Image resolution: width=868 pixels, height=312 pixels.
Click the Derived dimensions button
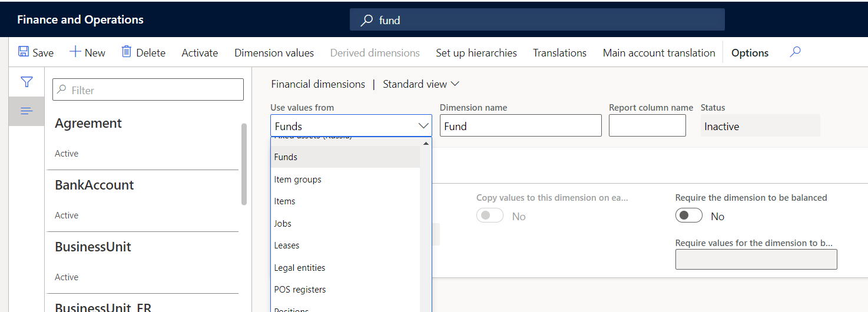375,52
